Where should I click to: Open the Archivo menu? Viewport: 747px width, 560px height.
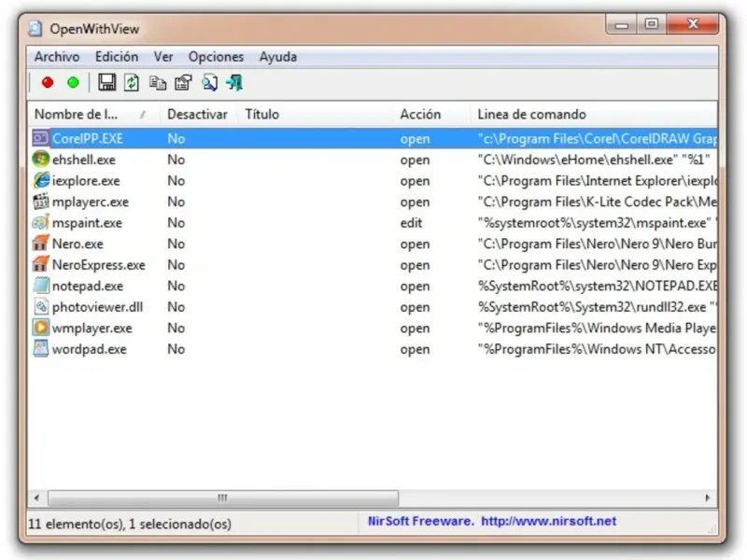tap(57, 57)
